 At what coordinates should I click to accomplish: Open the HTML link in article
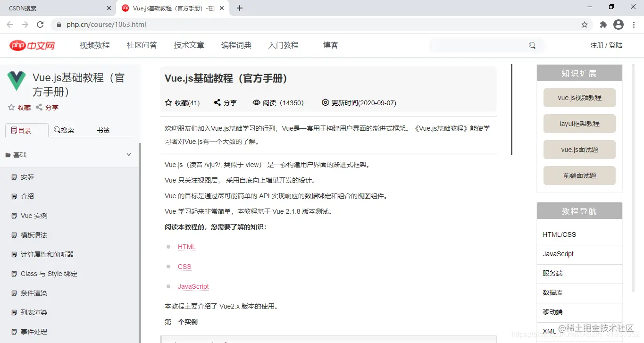point(186,247)
